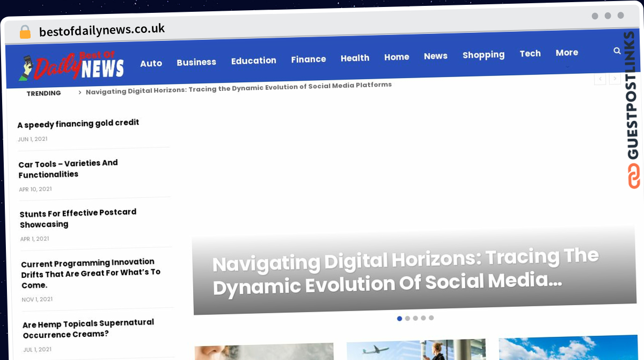Viewport: 644px width, 360px height.
Task: Click the JUN 1, 2021 date
Action: click(32, 139)
